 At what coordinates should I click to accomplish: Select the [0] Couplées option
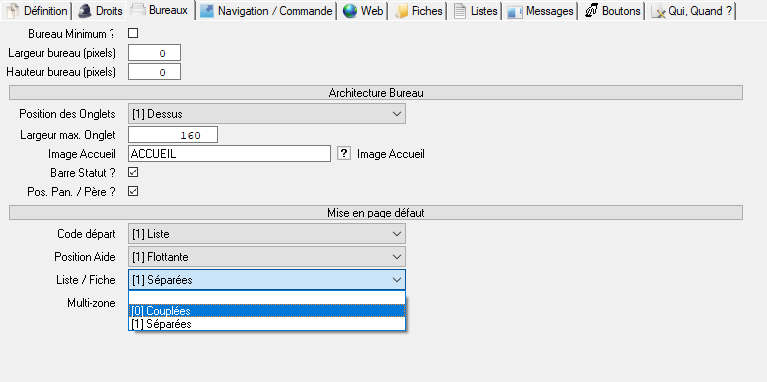click(267, 311)
